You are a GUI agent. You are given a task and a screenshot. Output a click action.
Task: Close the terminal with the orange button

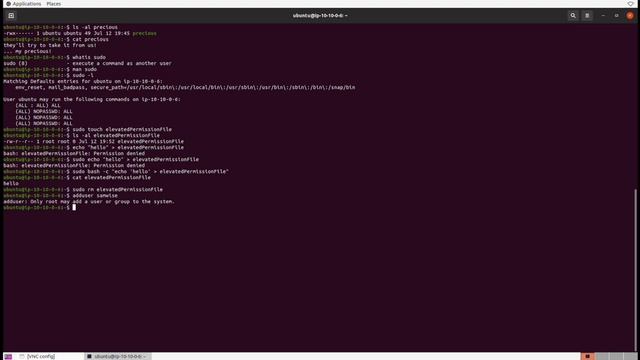pos(630,16)
